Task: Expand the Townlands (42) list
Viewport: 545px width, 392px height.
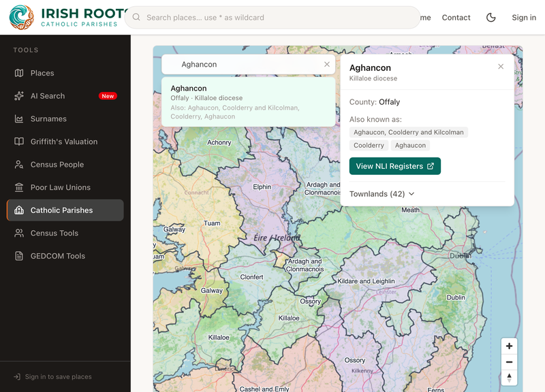Action: click(x=382, y=194)
